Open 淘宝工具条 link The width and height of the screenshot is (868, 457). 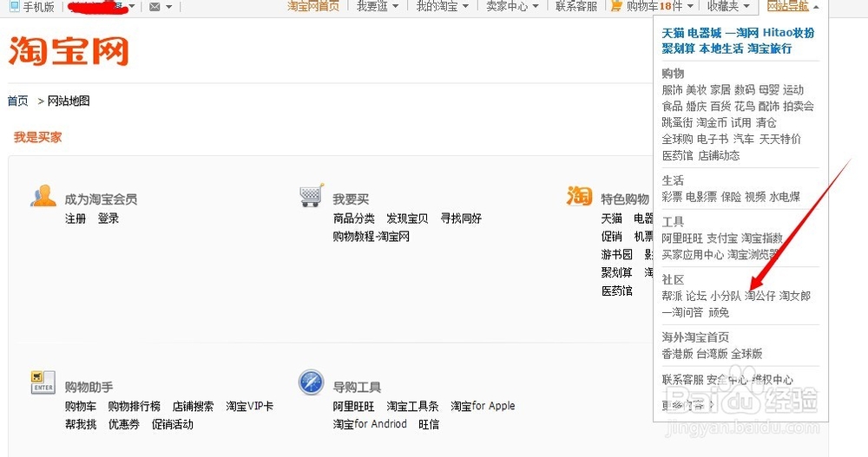tap(412, 406)
